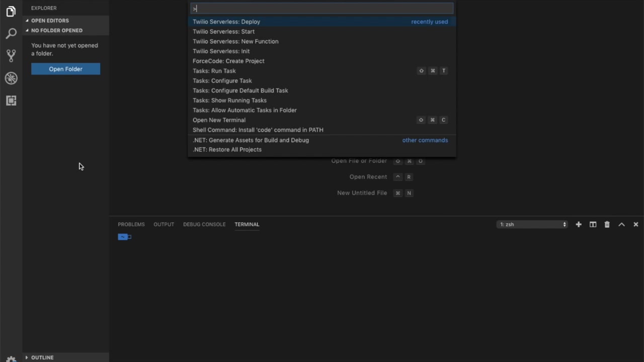Collapse the No Folder Opened section
Viewport: 644px width, 362px height.
[66, 30]
